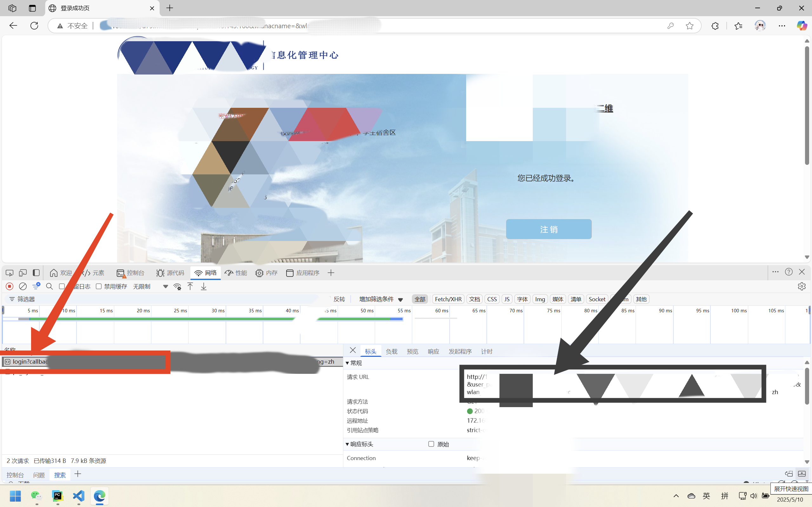Click the page vertical scrollbar thumb
This screenshot has width=812, height=507.
pyautogui.click(x=807, y=106)
